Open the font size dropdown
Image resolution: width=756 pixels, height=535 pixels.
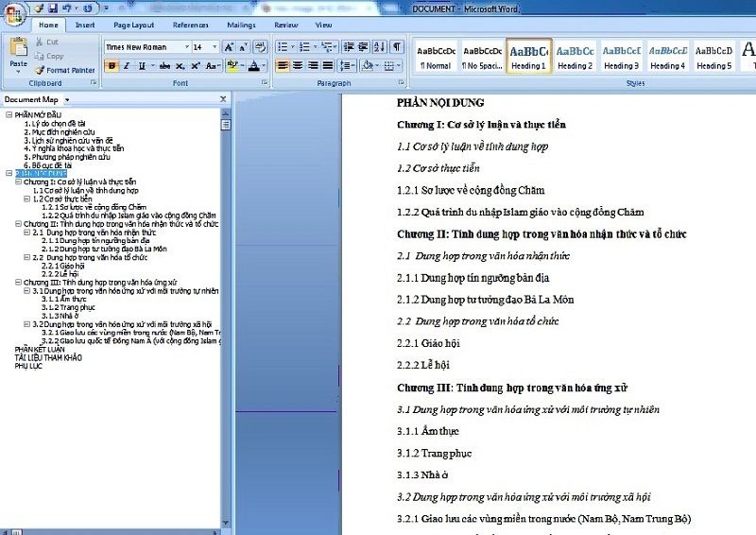tap(214, 46)
